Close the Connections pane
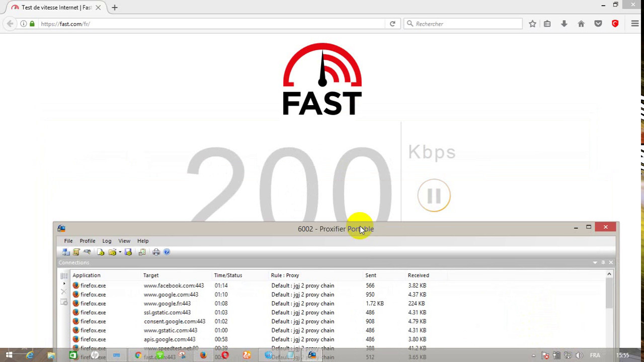 (x=611, y=262)
